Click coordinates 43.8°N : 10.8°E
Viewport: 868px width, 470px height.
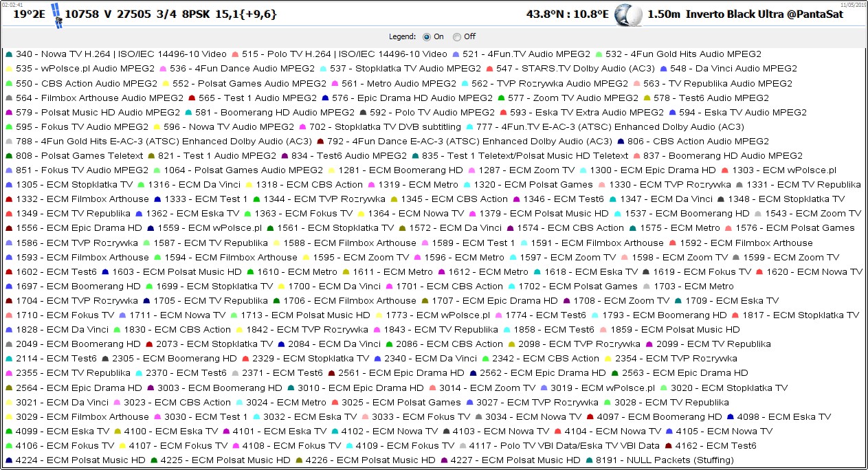pos(567,14)
